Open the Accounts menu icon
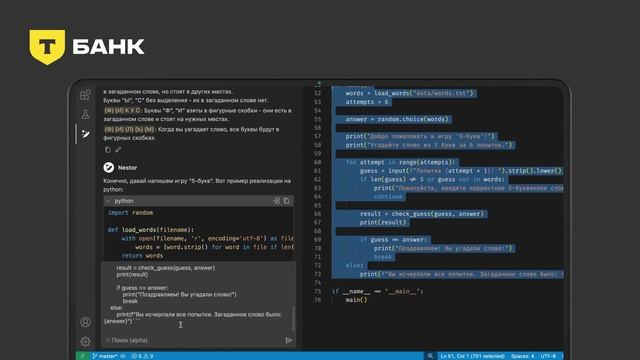Screen dimensions: 640x360 [x=85, y=322]
